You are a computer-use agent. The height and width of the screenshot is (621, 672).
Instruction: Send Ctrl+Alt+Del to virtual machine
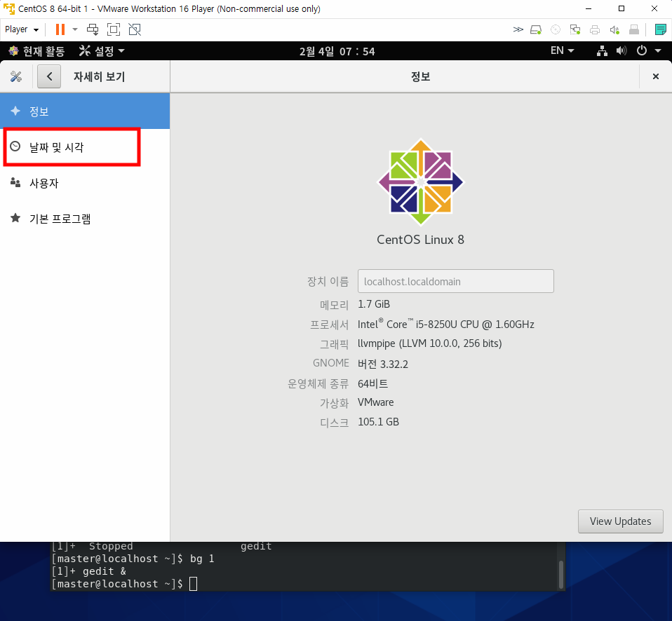point(93,29)
